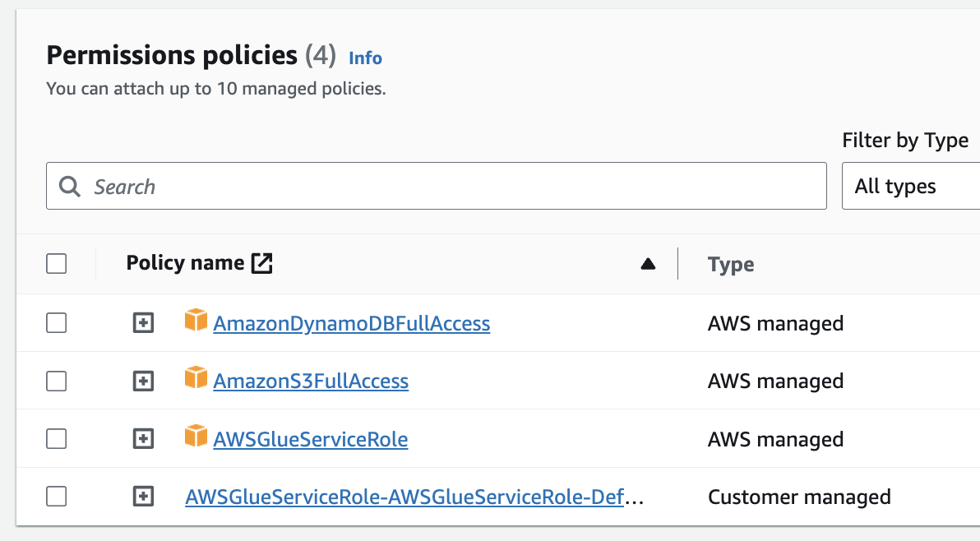Click the plus icon on the AmazonDynamoDBFullAccess row
Viewport: 980px width, 541px height.
pyautogui.click(x=143, y=322)
